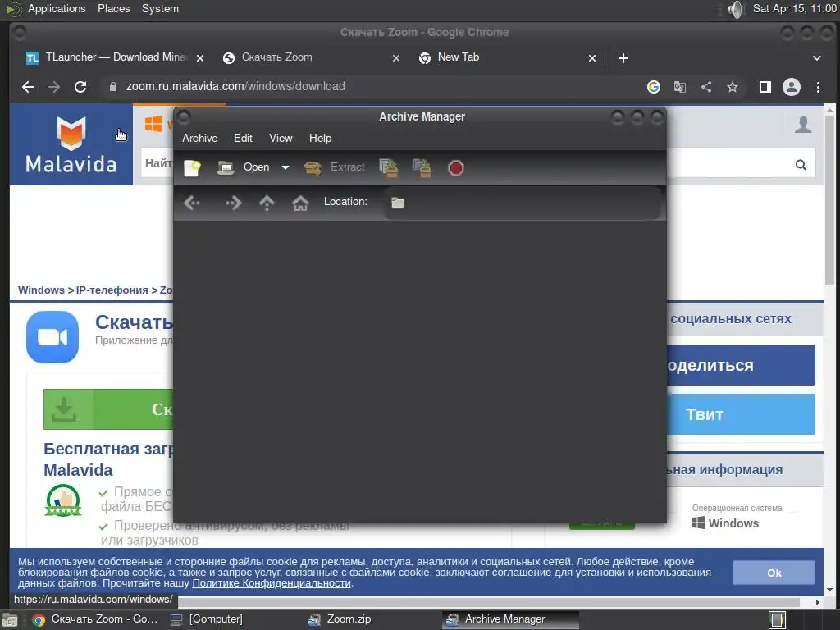This screenshot has height=630, width=840.
Task: Toggle Chrome side panel icon
Action: pos(765,87)
